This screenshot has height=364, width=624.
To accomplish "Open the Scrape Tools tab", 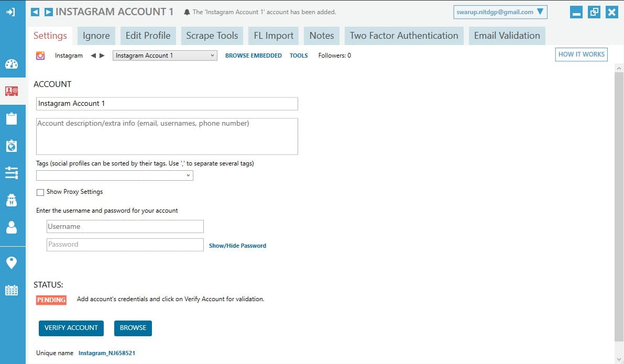I will 212,36.
